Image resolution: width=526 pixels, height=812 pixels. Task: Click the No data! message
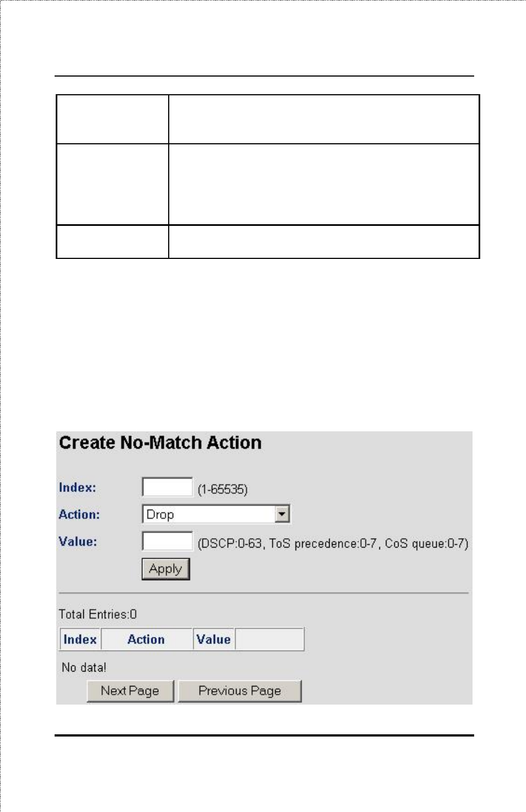(x=84, y=668)
